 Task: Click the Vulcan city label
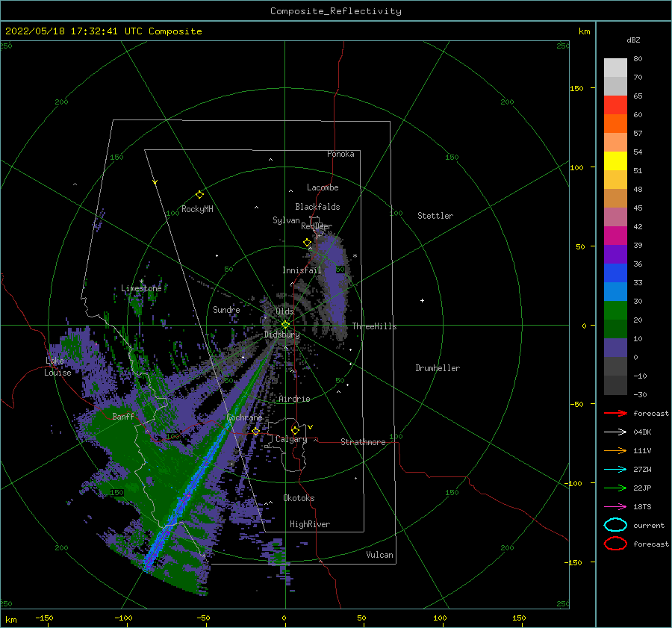(379, 555)
